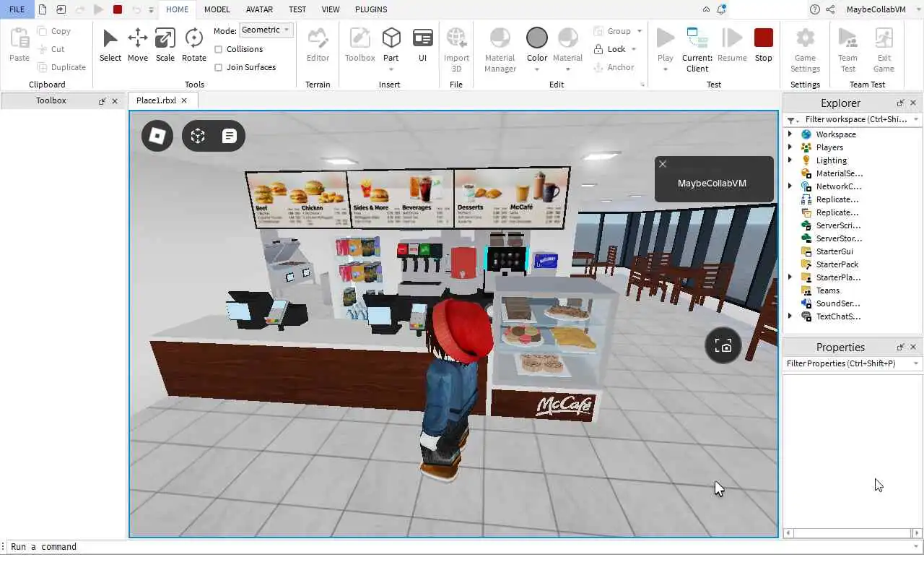This screenshot has width=924, height=578.
Task: Click the Lock tool
Action: click(610, 49)
